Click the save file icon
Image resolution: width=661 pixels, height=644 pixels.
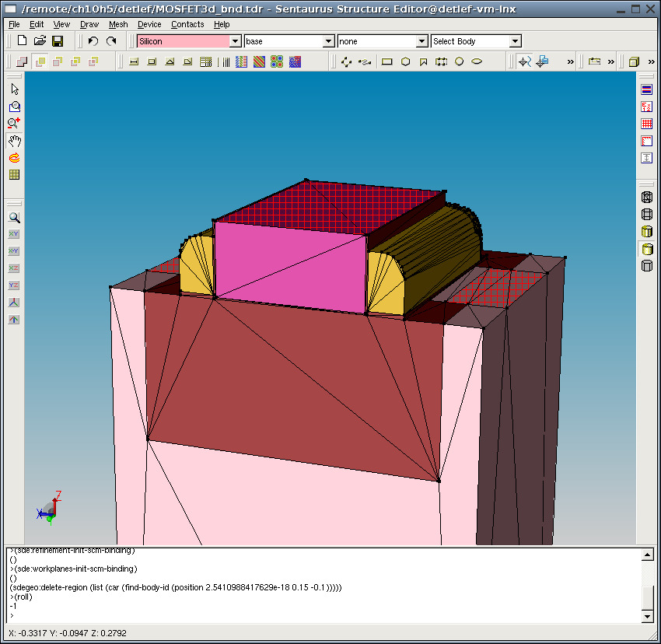(57, 41)
